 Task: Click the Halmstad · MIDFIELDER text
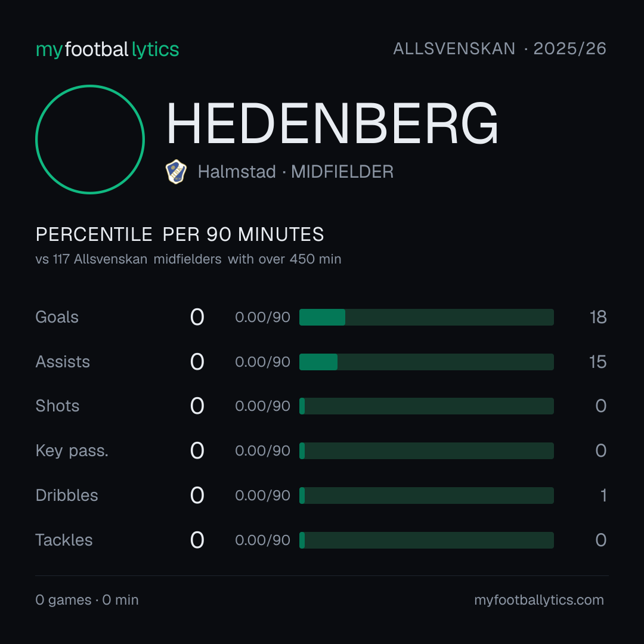[x=296, y=172]
